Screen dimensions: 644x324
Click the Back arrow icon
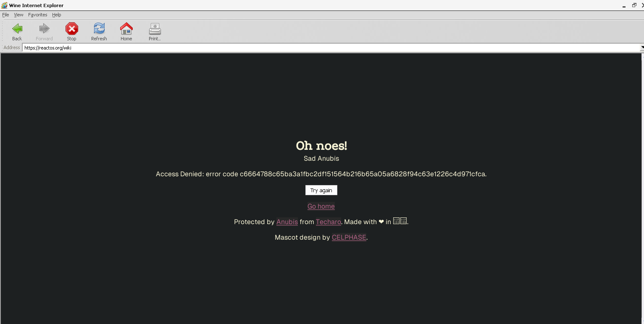(17, 29)
